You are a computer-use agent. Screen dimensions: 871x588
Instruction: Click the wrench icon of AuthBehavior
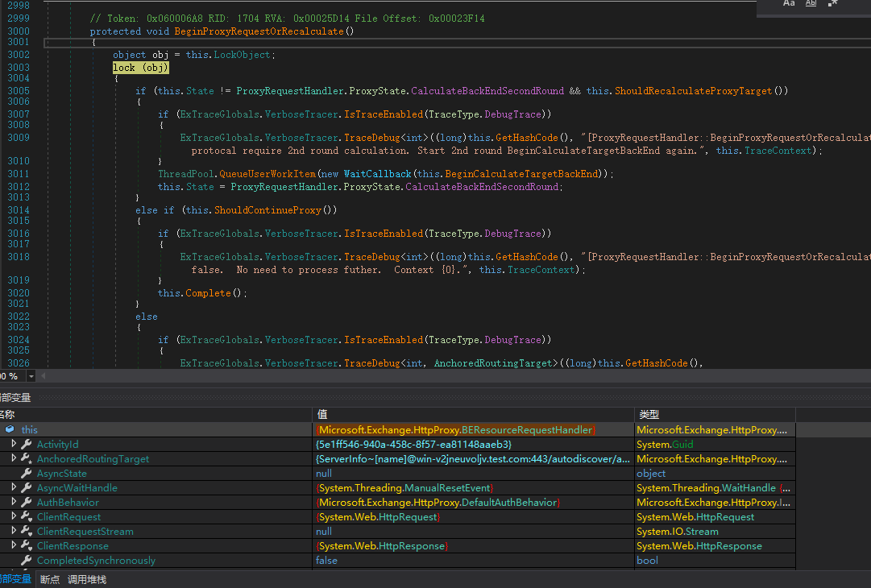pos(26,502)
